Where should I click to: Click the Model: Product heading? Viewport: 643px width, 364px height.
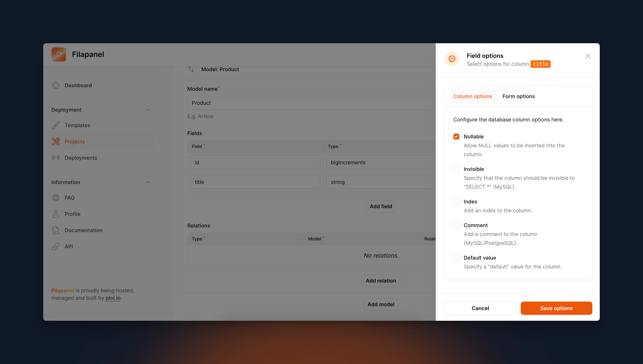[x=220, y=69]
